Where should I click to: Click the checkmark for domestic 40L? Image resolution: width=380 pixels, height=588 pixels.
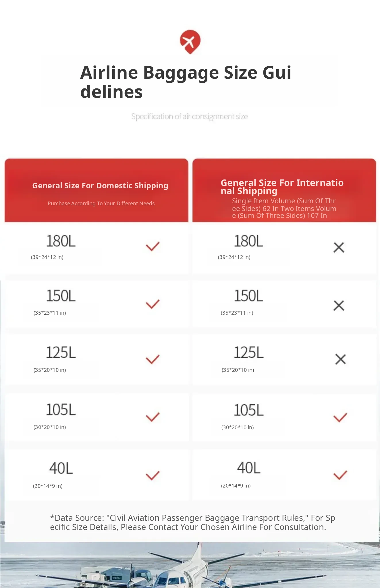[x=153, y=475]
